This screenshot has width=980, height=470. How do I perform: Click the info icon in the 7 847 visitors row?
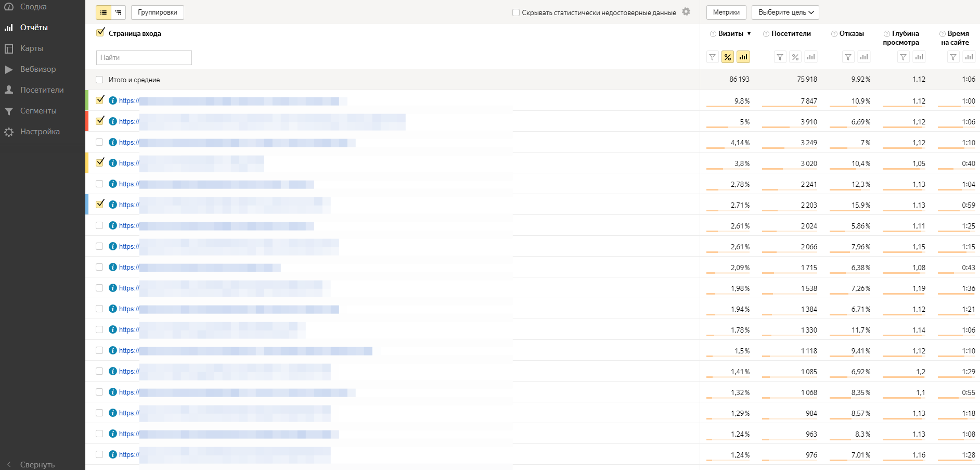[x=113, y=100]
